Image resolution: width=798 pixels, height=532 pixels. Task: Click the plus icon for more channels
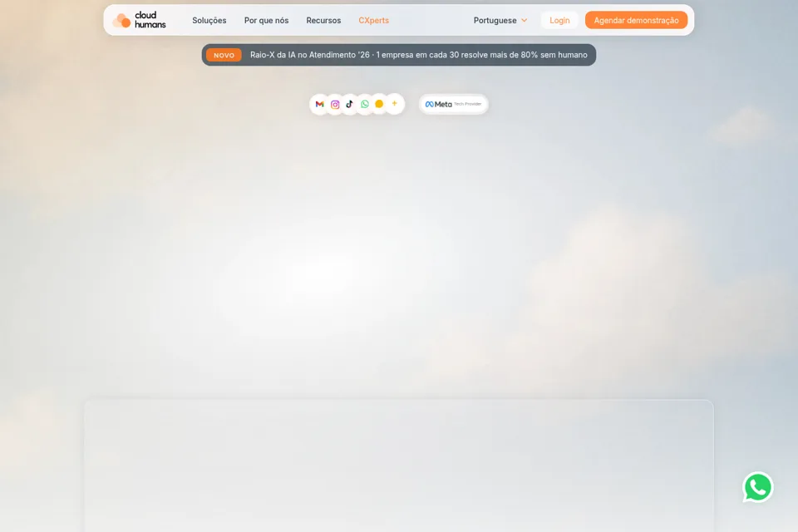click(x=394, y=103)
